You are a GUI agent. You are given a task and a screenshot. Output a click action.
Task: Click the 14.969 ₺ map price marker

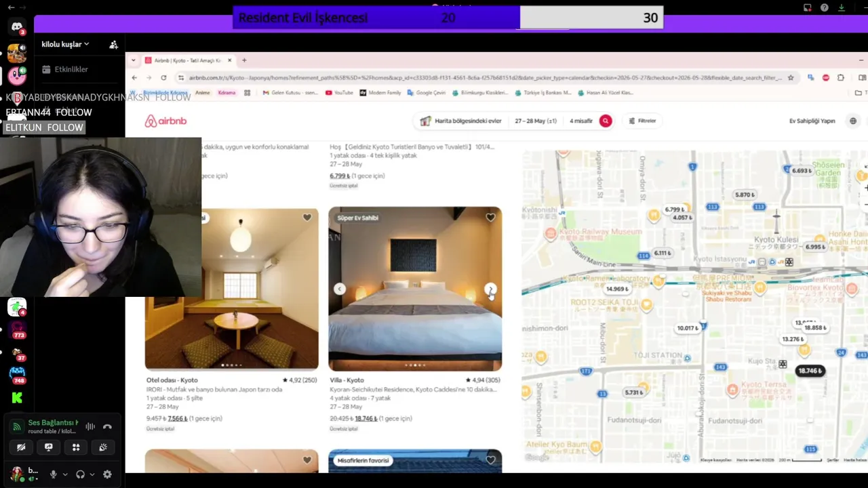click(x=617, y=289)
